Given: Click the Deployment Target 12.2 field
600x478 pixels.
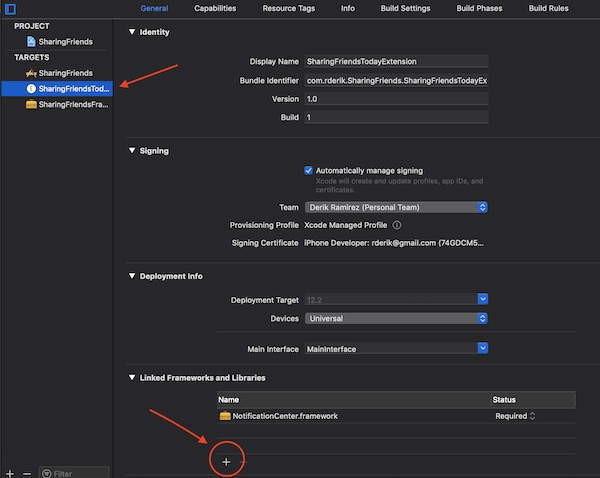Looking at the screenshot, I should click(391, 300).
